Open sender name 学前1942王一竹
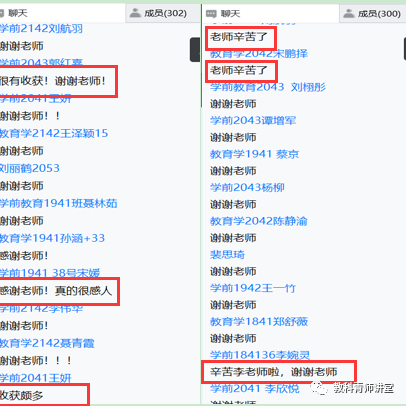This screenshot has width=406, height=406. pyautogui.click(x=253, y=288)
